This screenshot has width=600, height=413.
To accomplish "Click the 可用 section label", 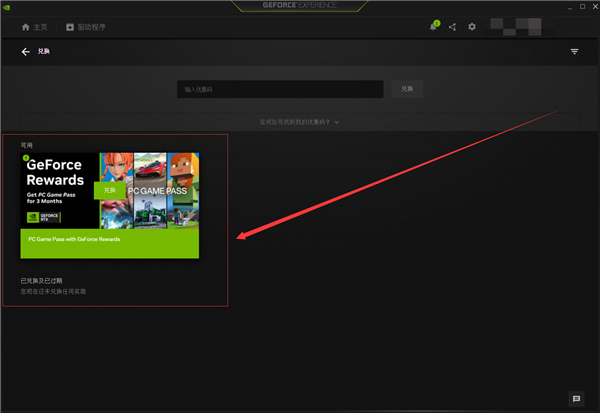I will pyautogui.click(x=26, y=145).
